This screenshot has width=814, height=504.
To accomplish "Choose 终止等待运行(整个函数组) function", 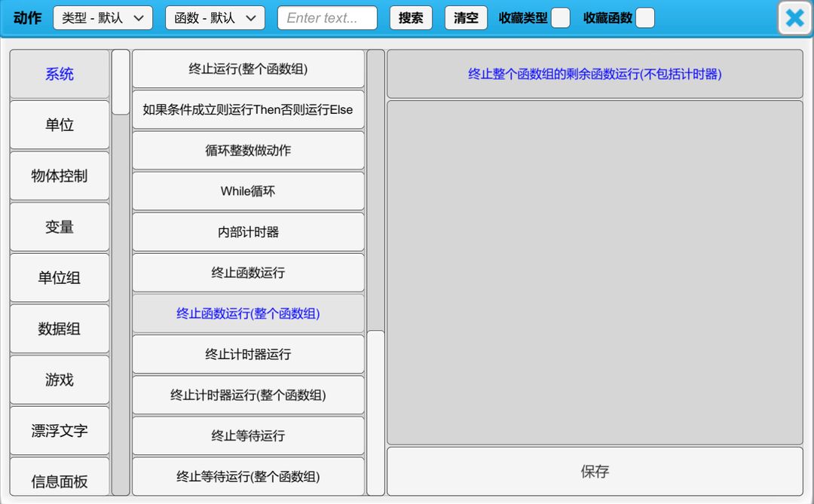I will (x=248, y=476).
